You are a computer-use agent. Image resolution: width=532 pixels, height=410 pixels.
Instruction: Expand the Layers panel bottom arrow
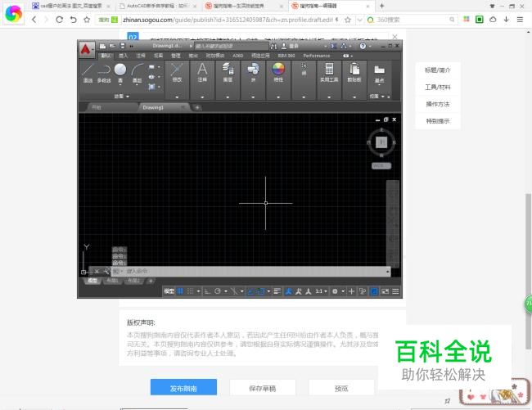[x=228, y=97]
